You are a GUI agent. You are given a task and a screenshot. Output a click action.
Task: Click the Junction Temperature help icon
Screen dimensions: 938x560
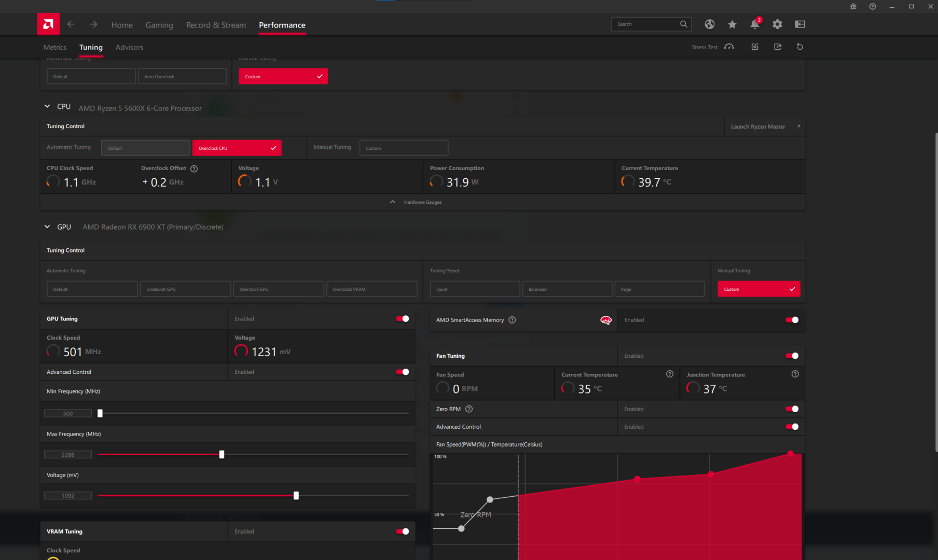coord(795,374)
